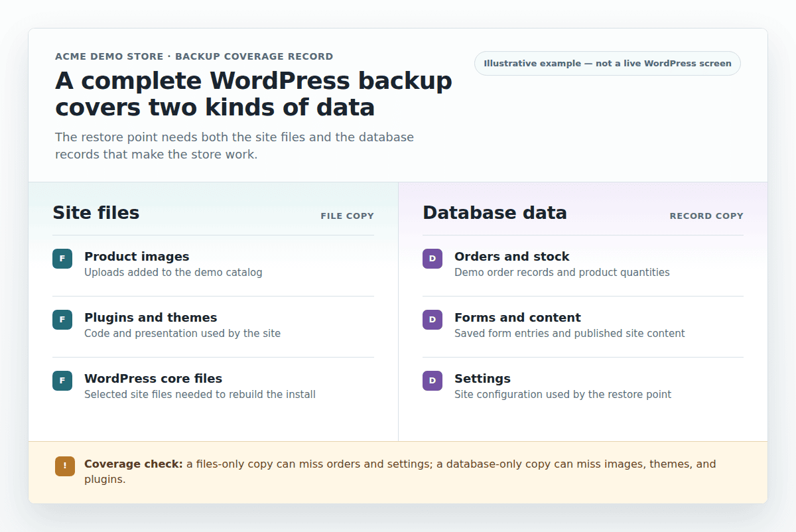This screenshot has height=532, width=796.
Task: Click the Product images heading
Action: pyautogui.click(x=137, y=257)
